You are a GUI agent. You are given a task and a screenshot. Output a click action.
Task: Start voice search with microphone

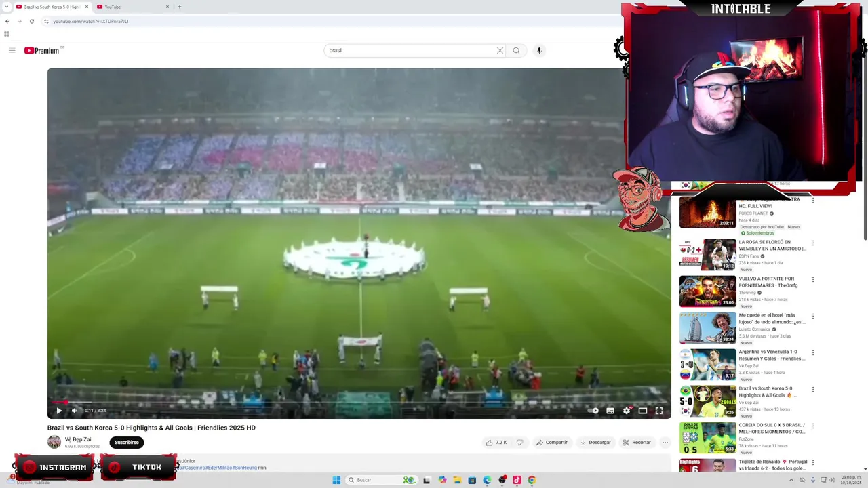(539, 50)
